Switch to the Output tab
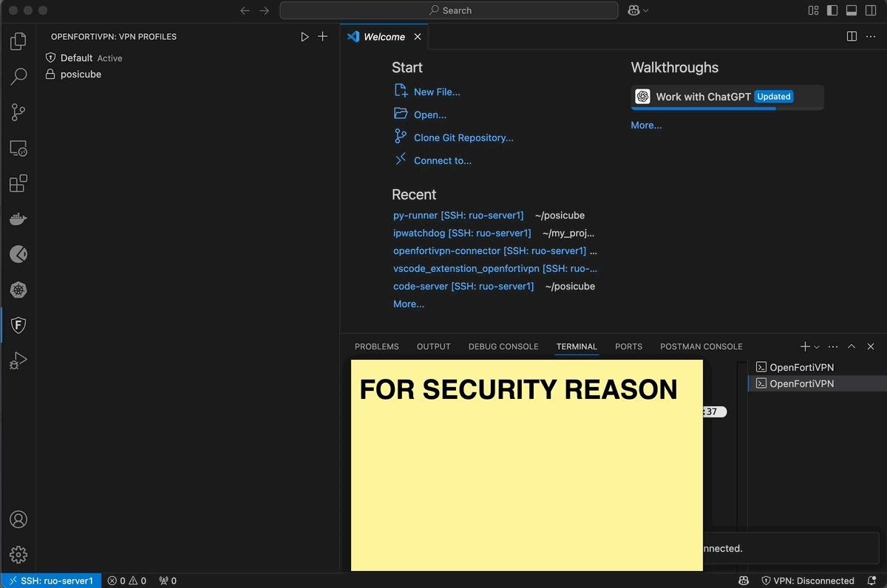The width and height of the screenshot is (887, 588). [x=434, y=346]
